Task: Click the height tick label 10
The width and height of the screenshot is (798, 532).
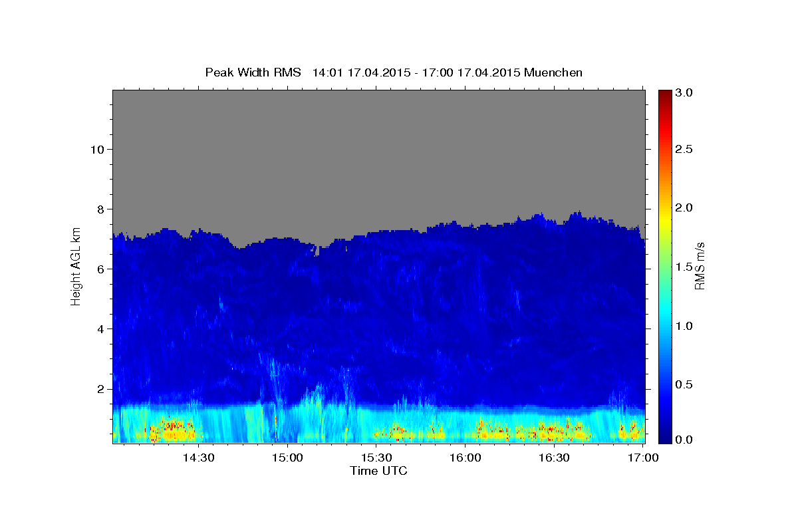Action: click(96, 149)
